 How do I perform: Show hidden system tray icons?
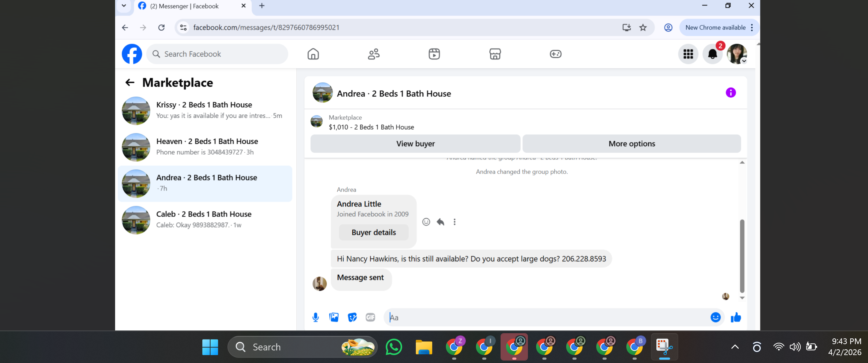[x=735, y=347]
